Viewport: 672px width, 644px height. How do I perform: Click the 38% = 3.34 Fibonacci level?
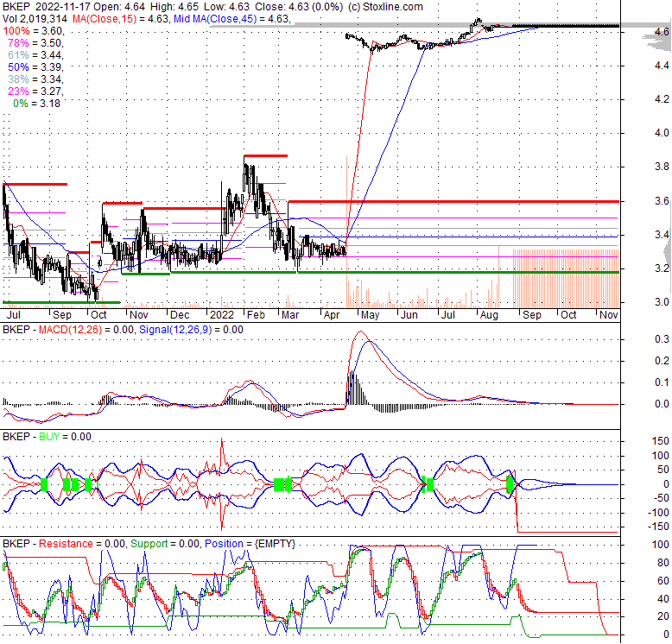click(x=35, y=79)
